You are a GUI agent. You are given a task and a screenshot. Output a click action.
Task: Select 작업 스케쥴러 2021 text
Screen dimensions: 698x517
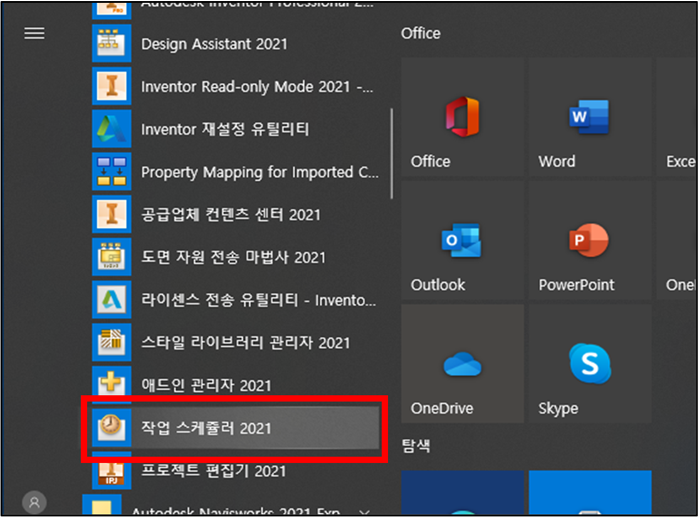206,428
